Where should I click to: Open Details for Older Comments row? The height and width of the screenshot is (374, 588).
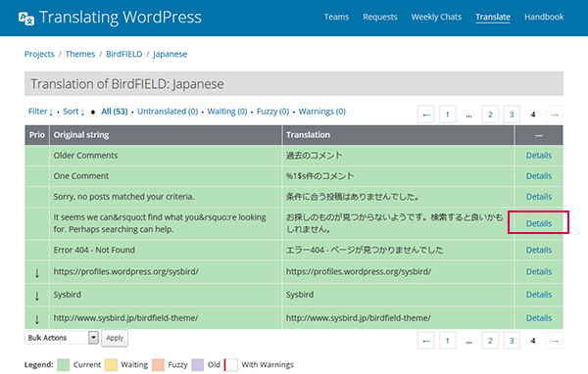point(539,156)
